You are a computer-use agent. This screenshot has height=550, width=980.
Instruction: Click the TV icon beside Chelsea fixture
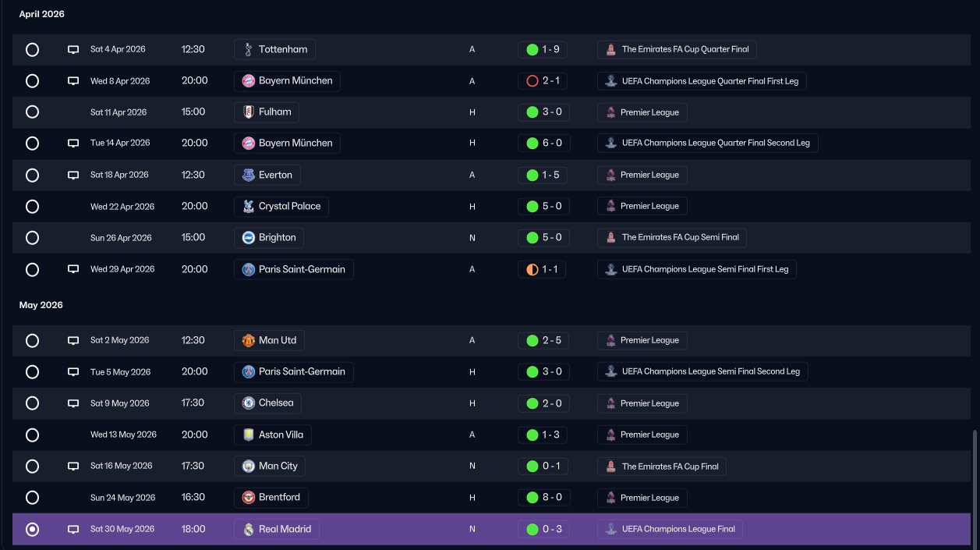(73, 403)
